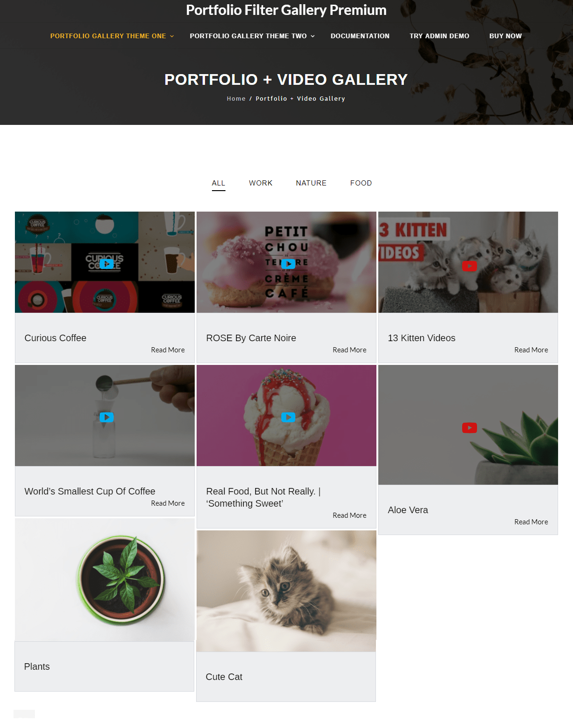Click the YouTube play icon on kitten video

click(470, 266)
